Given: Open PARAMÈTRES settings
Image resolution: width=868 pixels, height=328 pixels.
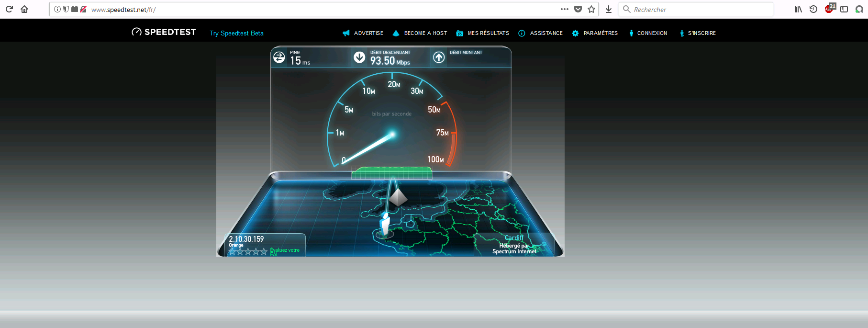Looking at the screenshot, I should coord(595,33).
